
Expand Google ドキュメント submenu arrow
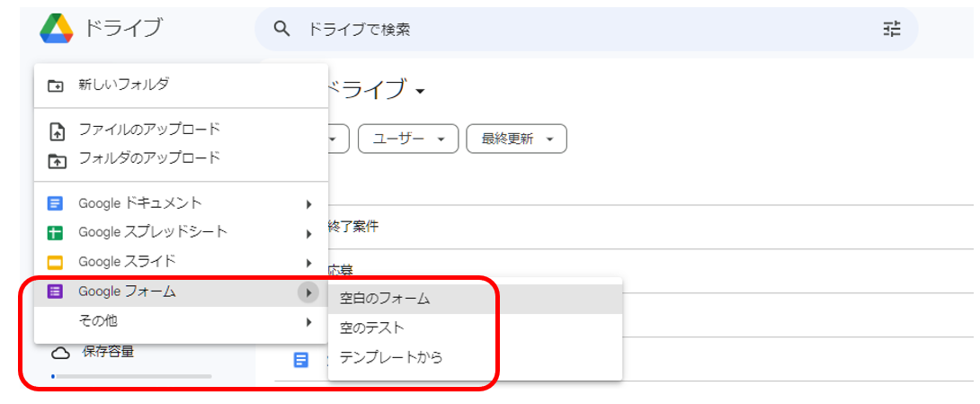[308, 204]
